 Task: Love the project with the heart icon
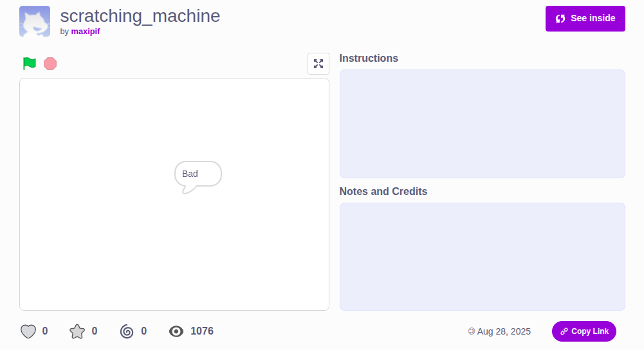(x=28, y=331)
